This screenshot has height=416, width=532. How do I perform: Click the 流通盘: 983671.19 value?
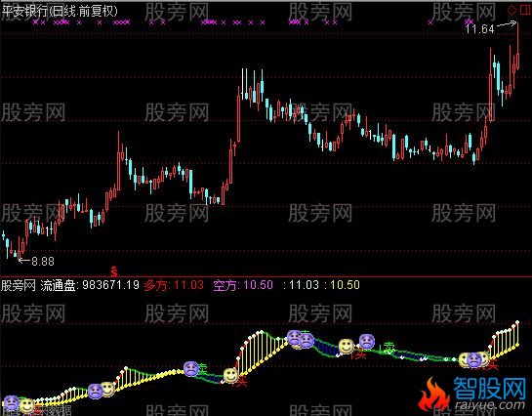(90, 285)
